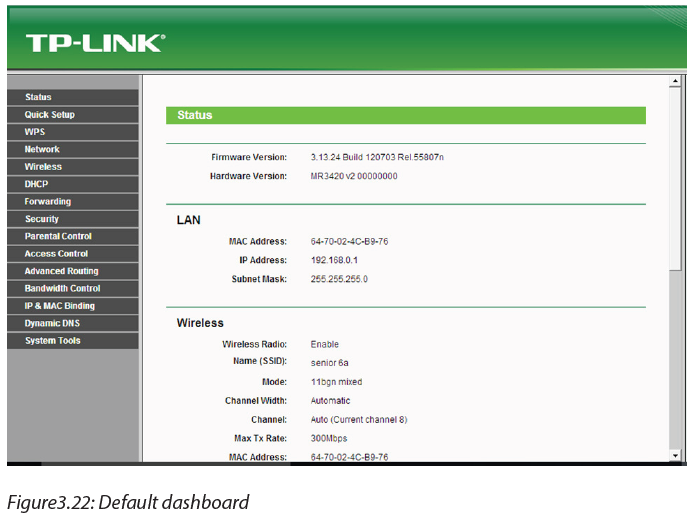Click the TP-LINK logo
The image size is (692, 516).
point(95,43)
